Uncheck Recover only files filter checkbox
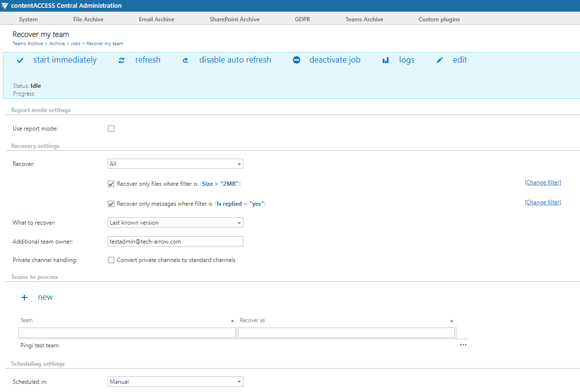580x392 pixels. pyautogui.click(x=111, y=184)
